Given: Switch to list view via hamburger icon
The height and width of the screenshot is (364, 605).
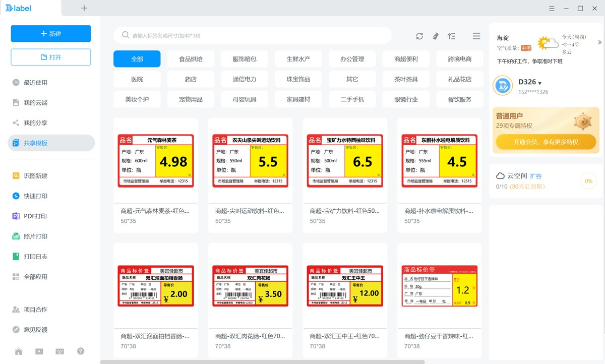Looking at the screenshot, I should 476,36.
